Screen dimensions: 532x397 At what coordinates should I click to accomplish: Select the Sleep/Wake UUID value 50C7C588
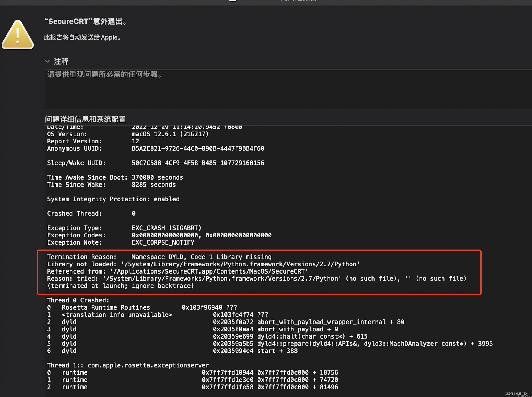click(198, 163)
